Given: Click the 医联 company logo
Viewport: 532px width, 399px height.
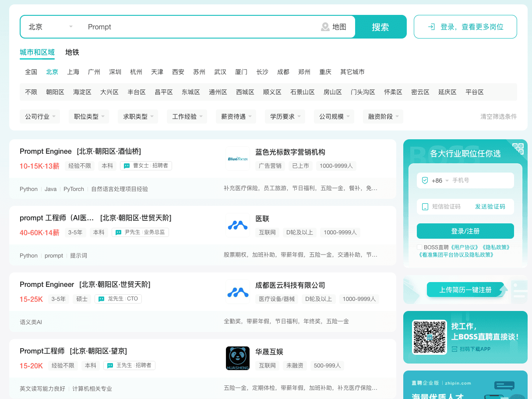Looking at the screenshot, I should (237, 225).
